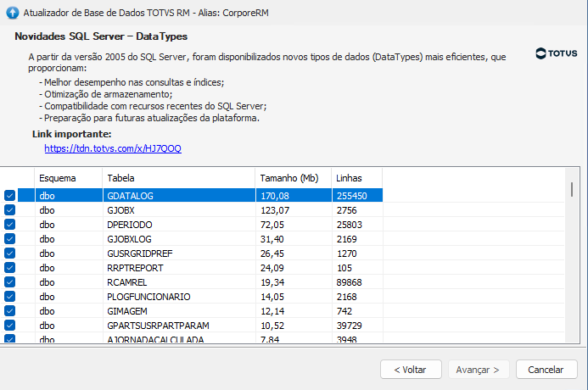Click the table's vertical scrollbar thumb
The width and height of the screenshot is (588, 390).
[x=572, y=190]
